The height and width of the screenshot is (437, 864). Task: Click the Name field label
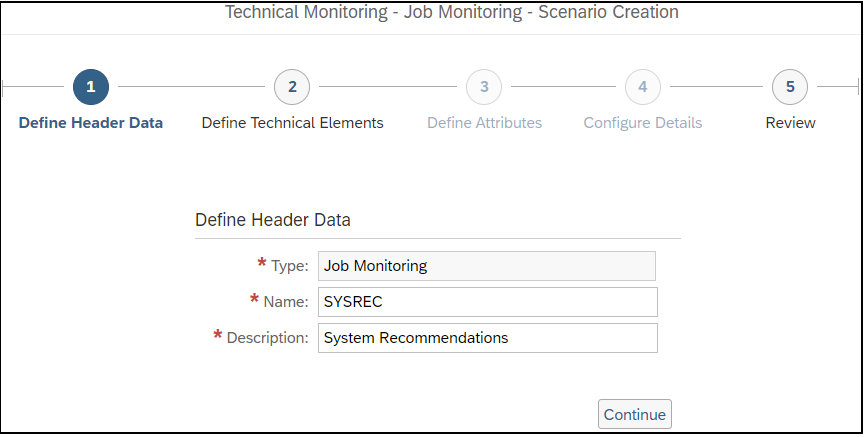click(286, 302)
